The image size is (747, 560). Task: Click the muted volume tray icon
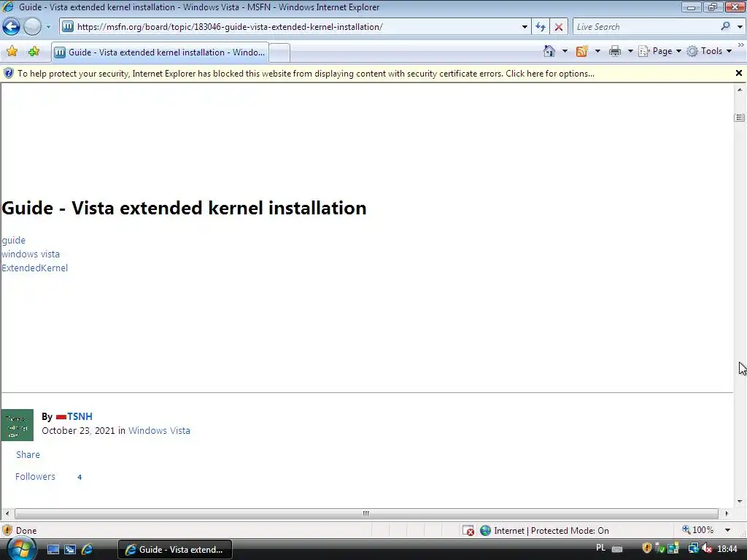706,549
